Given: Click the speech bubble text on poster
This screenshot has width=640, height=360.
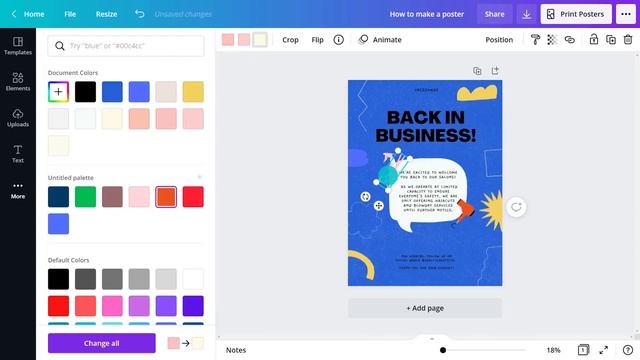Looking at the screenshot, I should (x=428, y=191).
